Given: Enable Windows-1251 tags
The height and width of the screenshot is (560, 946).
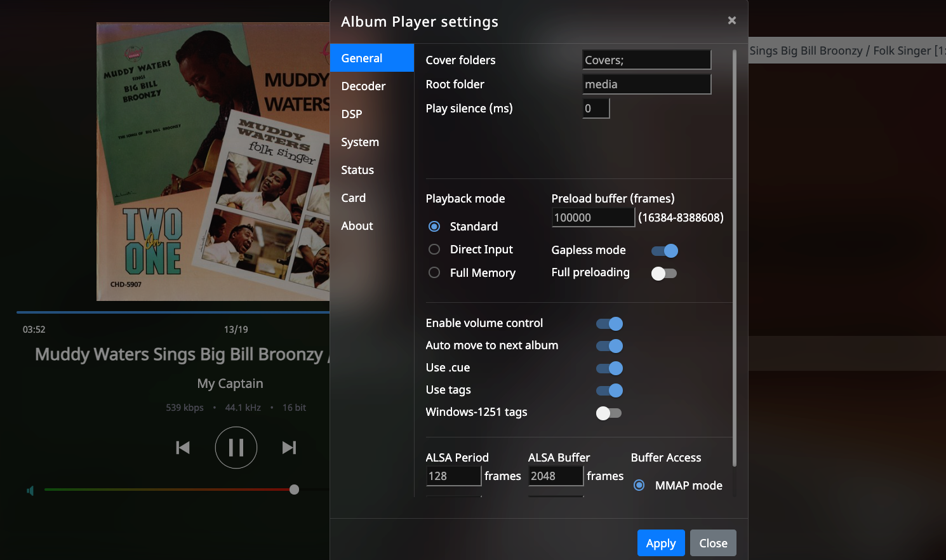Looking at the screenshot, I should [610, 413].
